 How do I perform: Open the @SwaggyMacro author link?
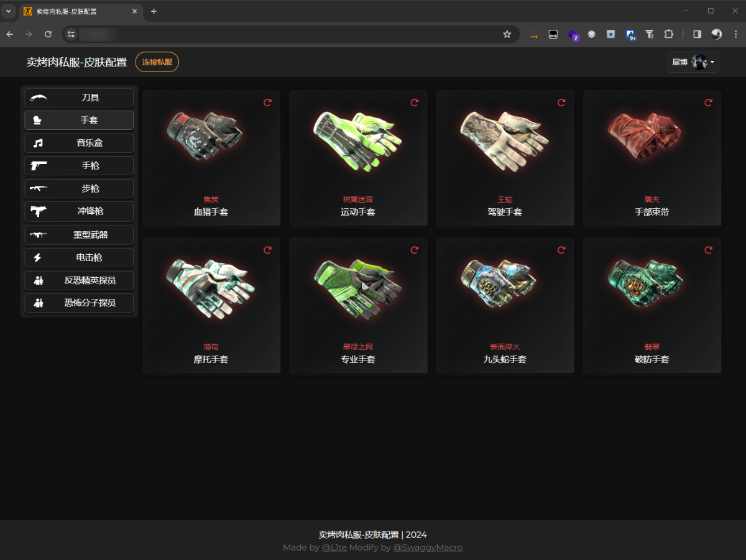(x=428, y=548)
